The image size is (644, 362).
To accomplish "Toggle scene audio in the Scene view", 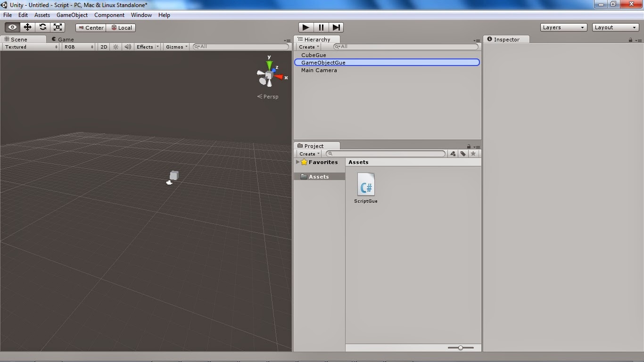I will pos(127,46).
